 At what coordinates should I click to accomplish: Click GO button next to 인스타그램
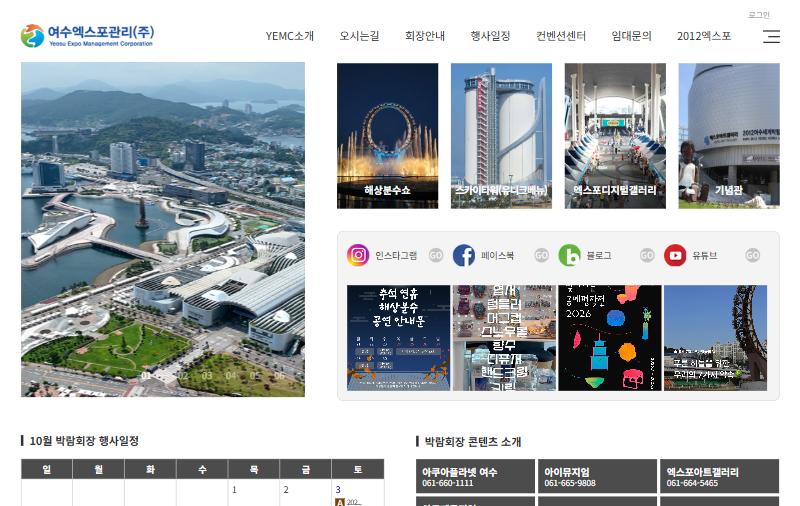point(436,255)
